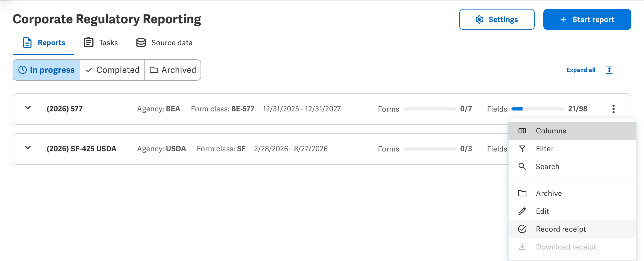
Task: Expand the (2026) 577 report row
Action: [x=28, y=108]
